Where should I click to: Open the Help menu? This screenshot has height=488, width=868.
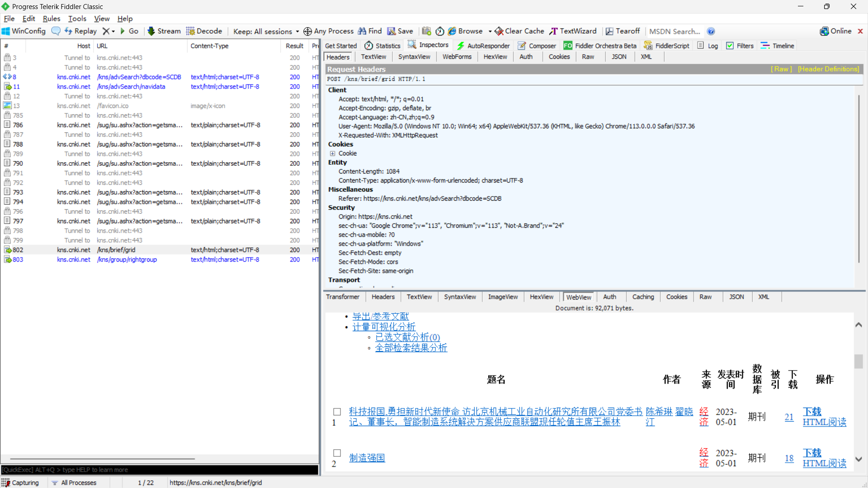125,19
